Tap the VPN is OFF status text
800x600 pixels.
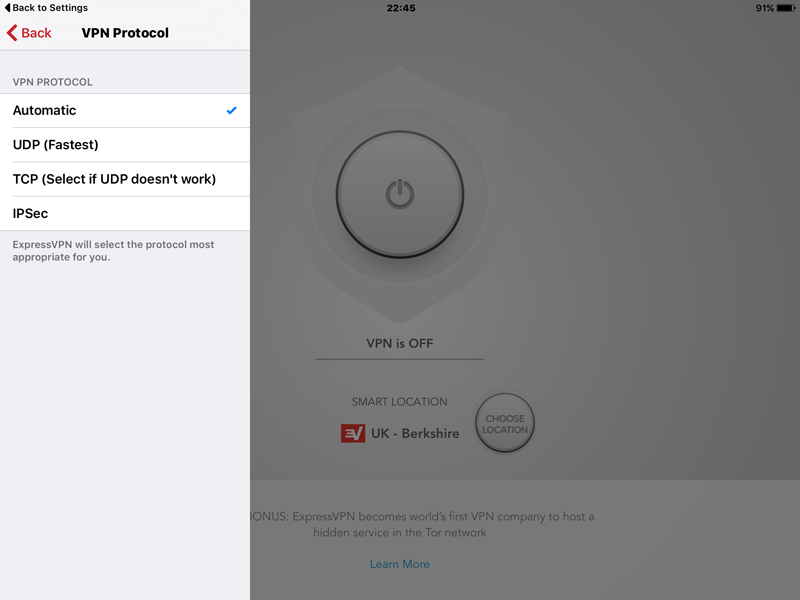[x=399, y=343]
